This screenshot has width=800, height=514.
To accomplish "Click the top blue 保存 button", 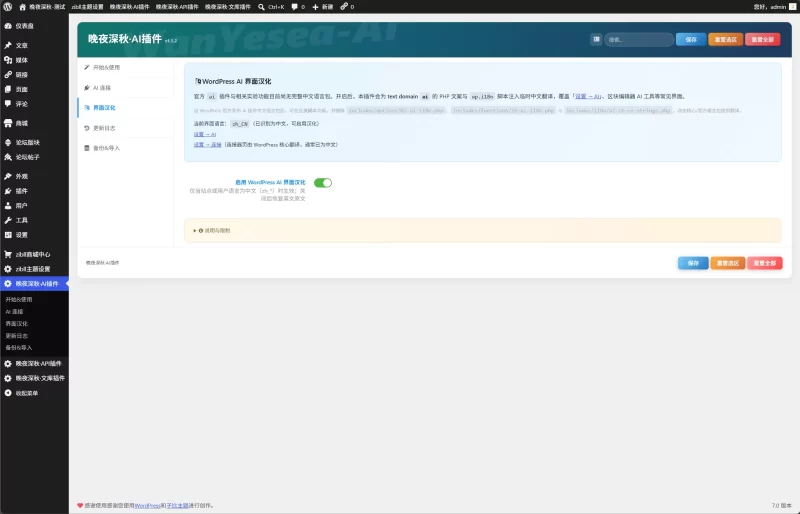I will 691,39.
